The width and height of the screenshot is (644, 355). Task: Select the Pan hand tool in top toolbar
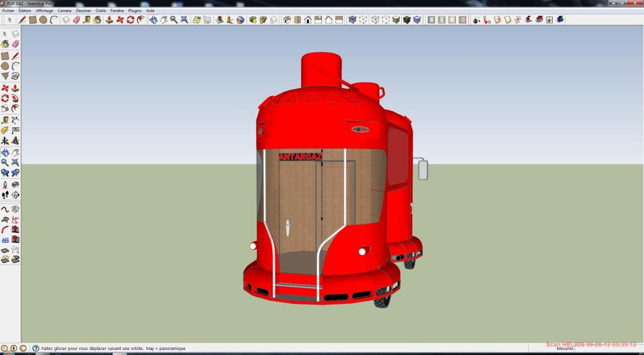coord(164,20)
